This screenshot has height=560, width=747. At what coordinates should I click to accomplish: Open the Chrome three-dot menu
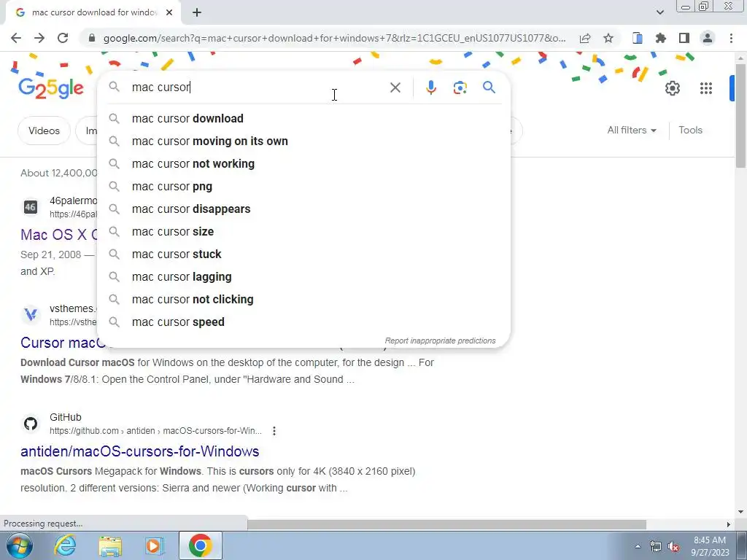click(731, 38)
